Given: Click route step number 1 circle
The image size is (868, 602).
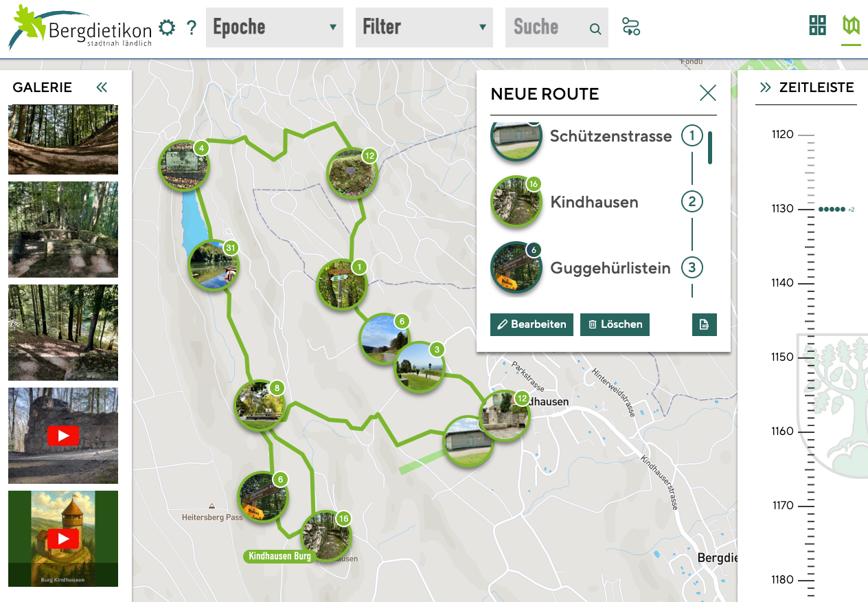Looking at the screenshot, I should [692, 136].
